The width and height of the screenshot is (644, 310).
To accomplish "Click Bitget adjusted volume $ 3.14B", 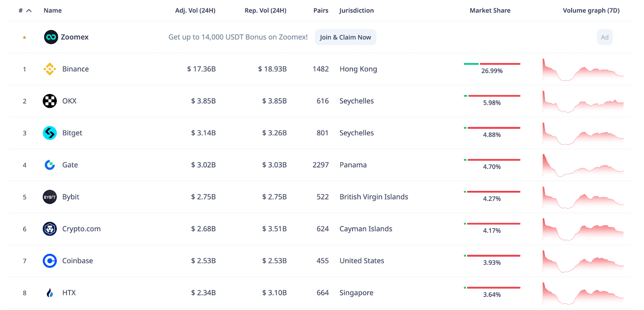I will pos(203,133).
